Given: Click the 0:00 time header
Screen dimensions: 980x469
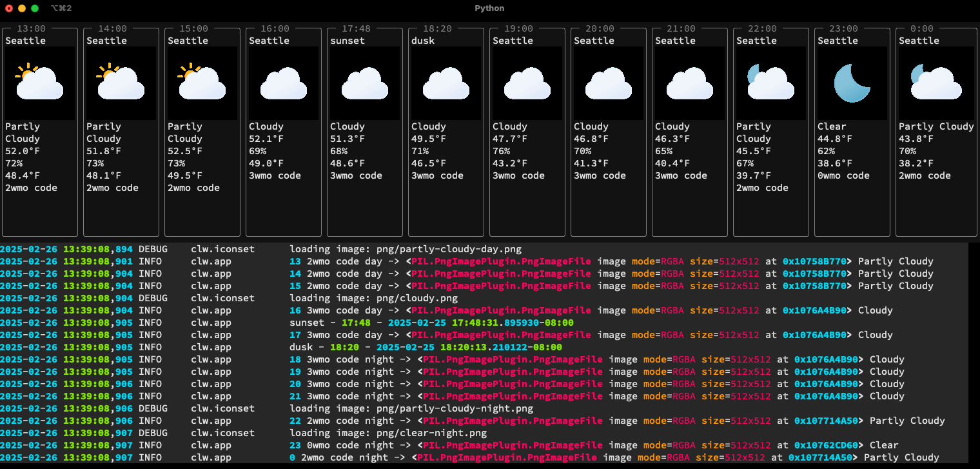Looking at the screenshot, I should 922,28.
